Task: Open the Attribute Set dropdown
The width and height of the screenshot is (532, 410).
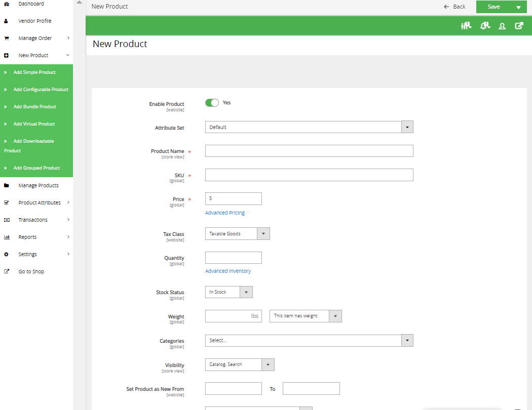Action: point(309,127)
